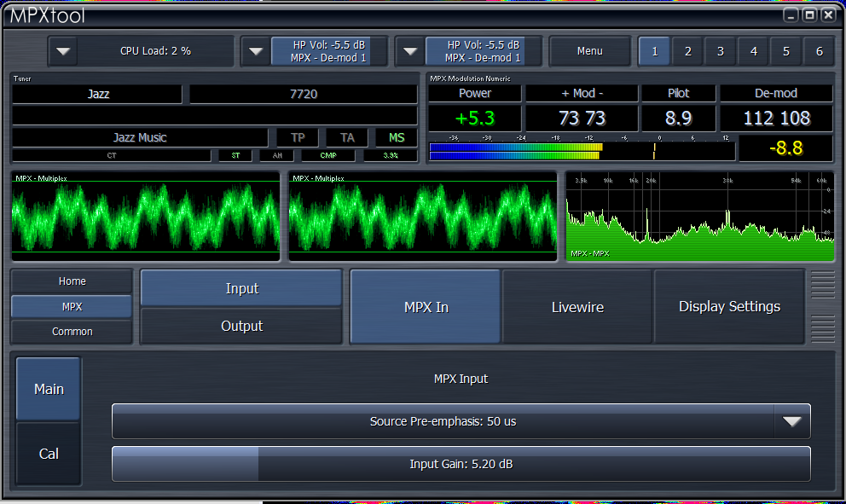Switch to the Output tab

(x=241, y=326)
